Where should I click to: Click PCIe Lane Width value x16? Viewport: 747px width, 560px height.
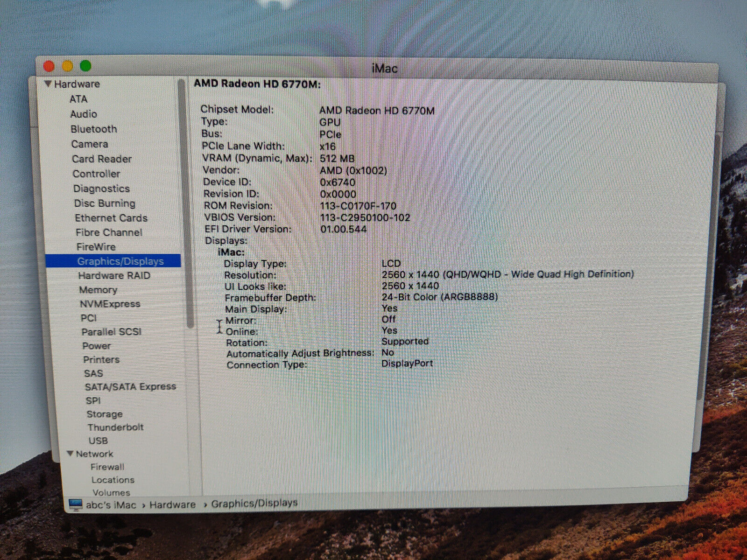pyautogui.click(x=328, y=146)
